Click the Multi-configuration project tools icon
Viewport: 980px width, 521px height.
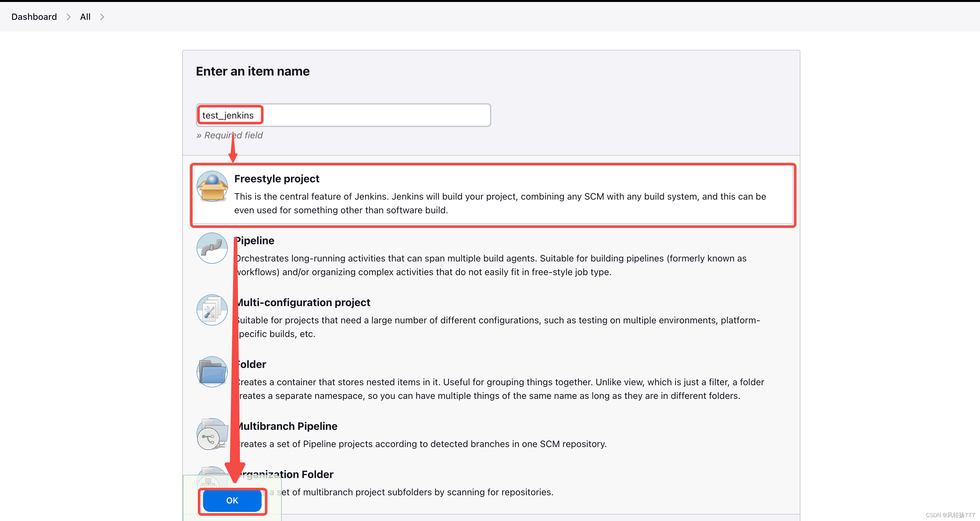click(x=212, y=310)
